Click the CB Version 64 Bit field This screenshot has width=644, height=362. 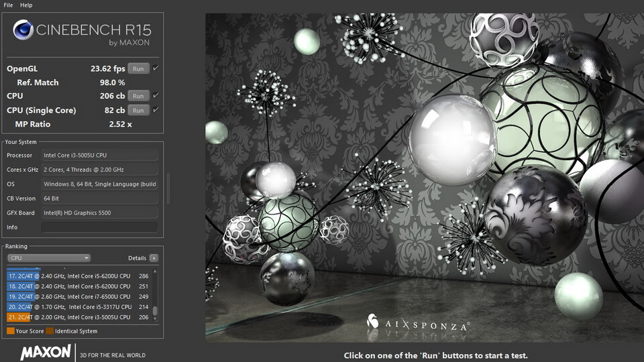(100, 198)
